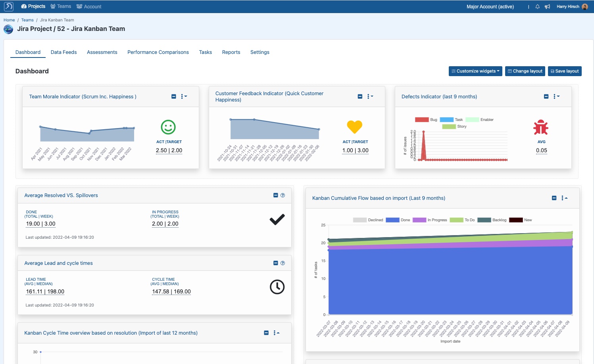This screenshot has height=364, width=594.
Task: Click the Save layout button
Action: pyautogui.click(x=564, y=71)
